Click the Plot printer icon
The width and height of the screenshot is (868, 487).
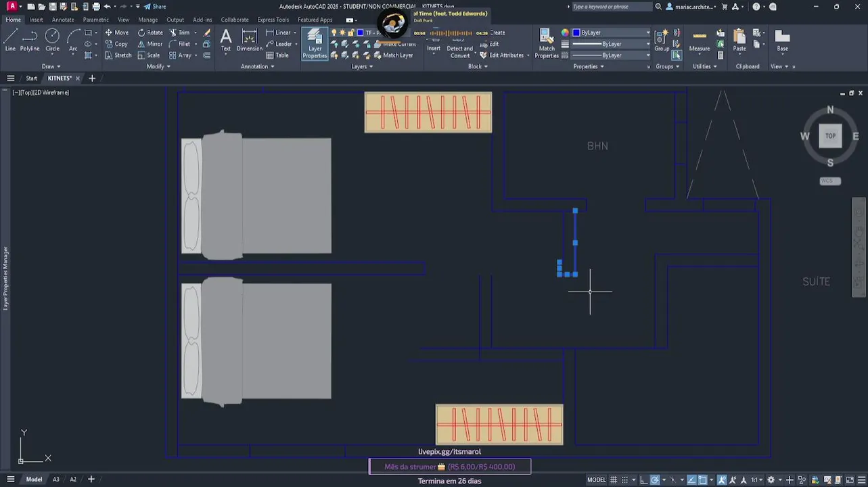click(x=96, y=7)
